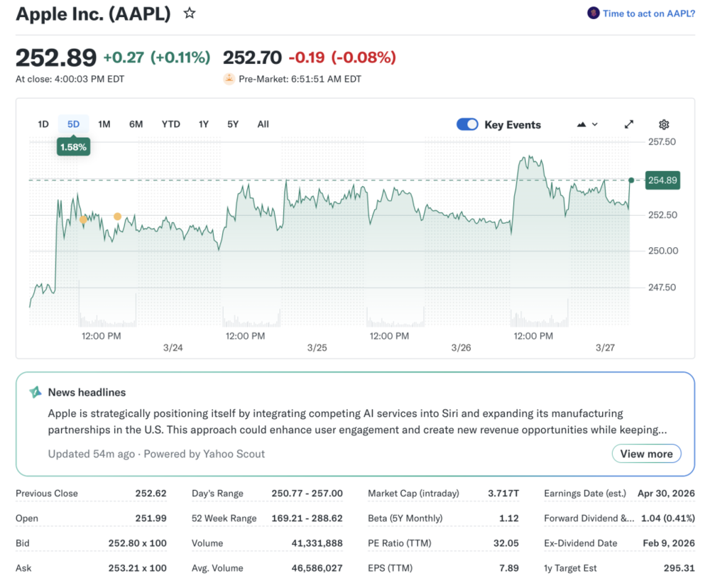Select the YTD chart range
This screenshot has width=710, height=588.
pos(170,124)
